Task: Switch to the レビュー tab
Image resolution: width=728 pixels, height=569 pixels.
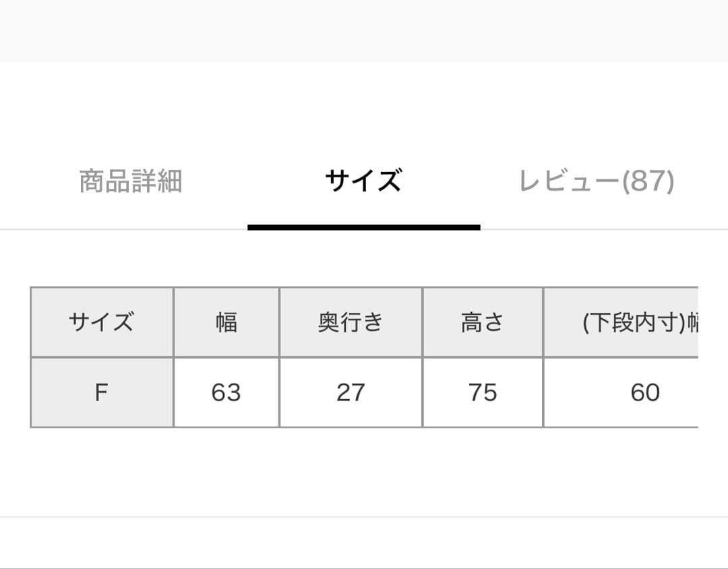Action: 569,181
